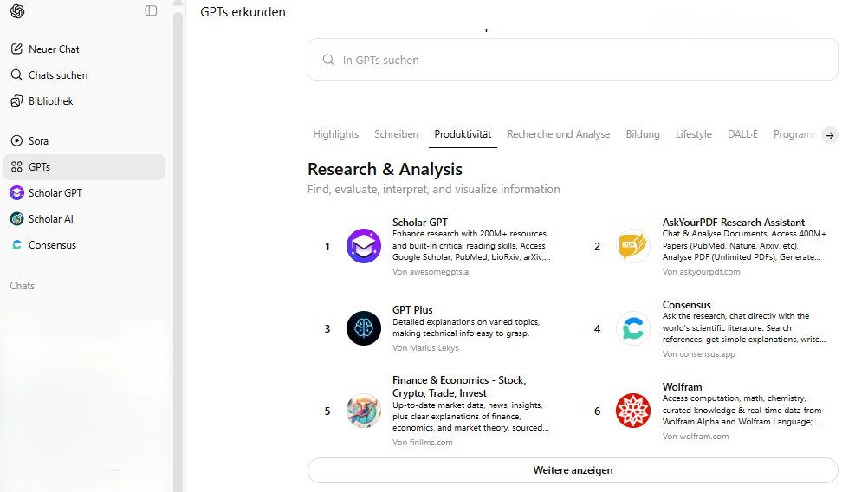
Task: Click the Wolfram red star icon
Action: [633, 411]
